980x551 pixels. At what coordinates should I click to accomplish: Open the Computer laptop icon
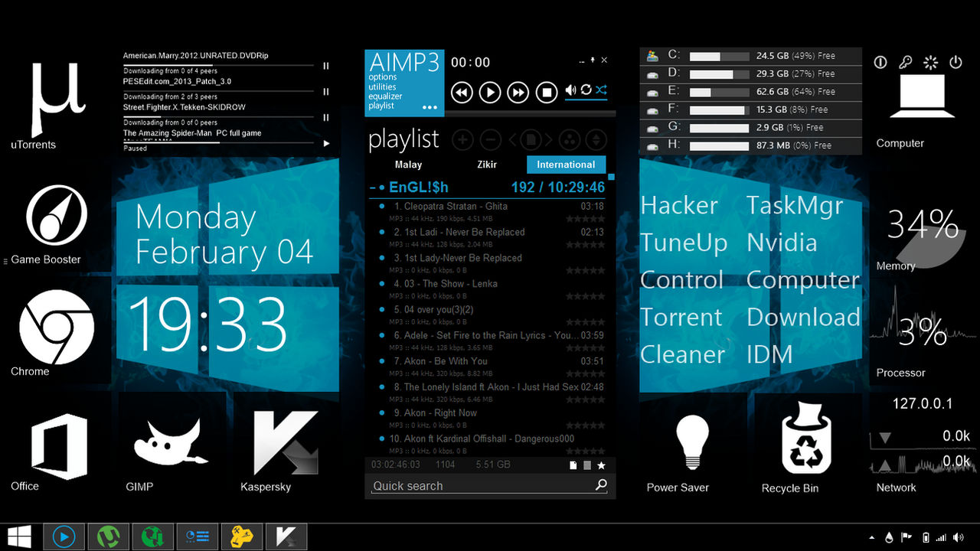[922, 96]
